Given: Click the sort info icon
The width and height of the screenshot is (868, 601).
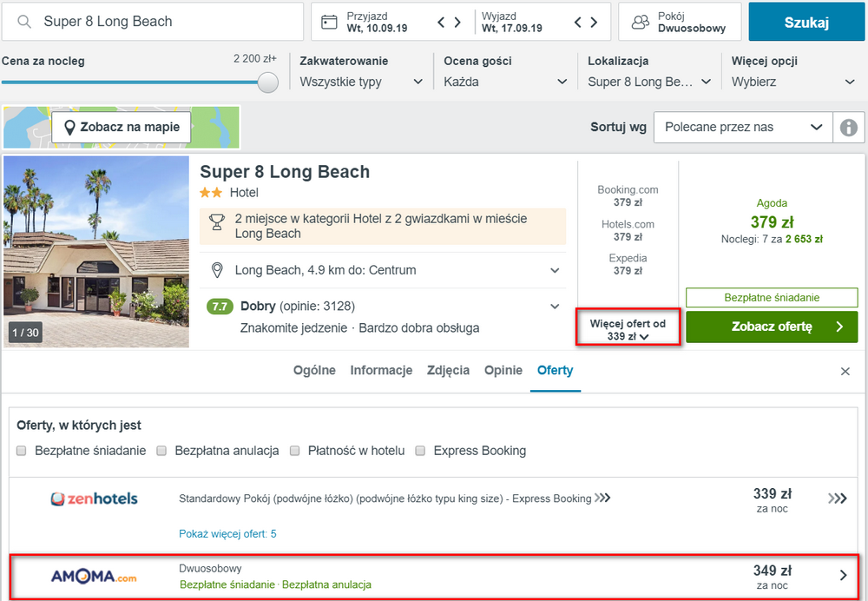Looking at the screenshot, I should [x=849, y=128].
